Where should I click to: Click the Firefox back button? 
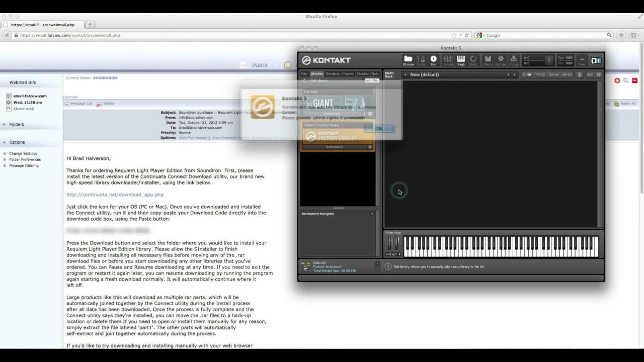7,35
